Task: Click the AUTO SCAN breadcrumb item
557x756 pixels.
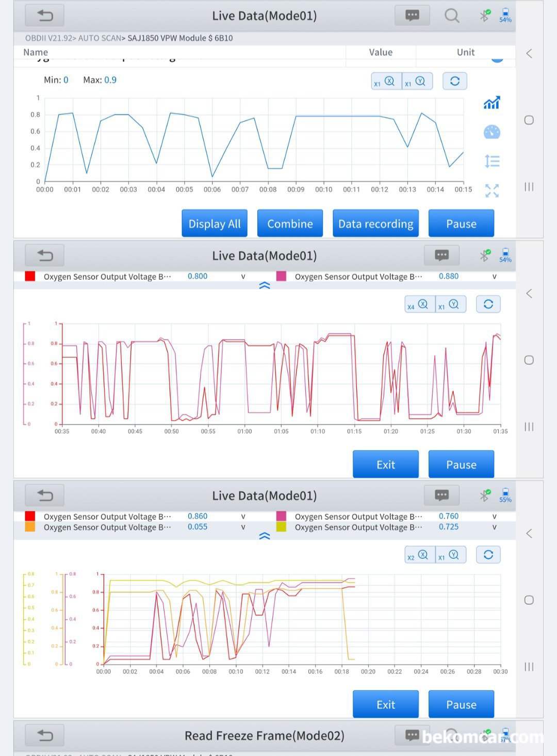Action: (x=100, y=38)
